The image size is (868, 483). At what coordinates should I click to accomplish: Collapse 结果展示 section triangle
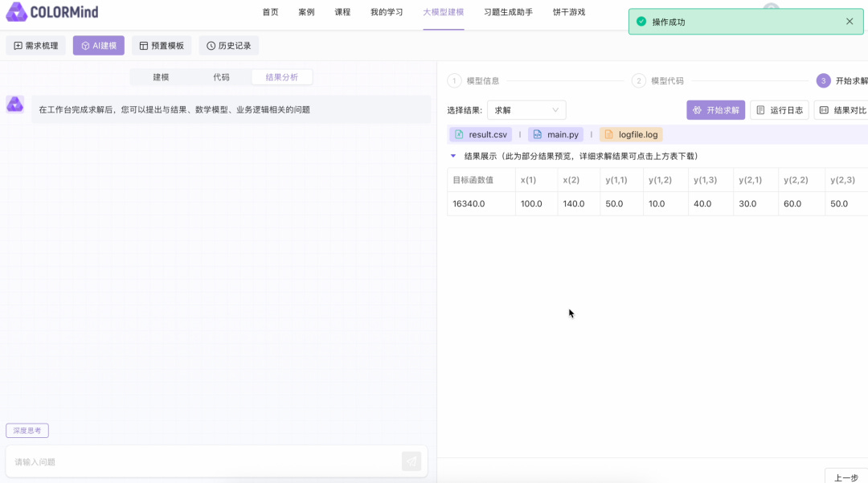pos(453,156)
